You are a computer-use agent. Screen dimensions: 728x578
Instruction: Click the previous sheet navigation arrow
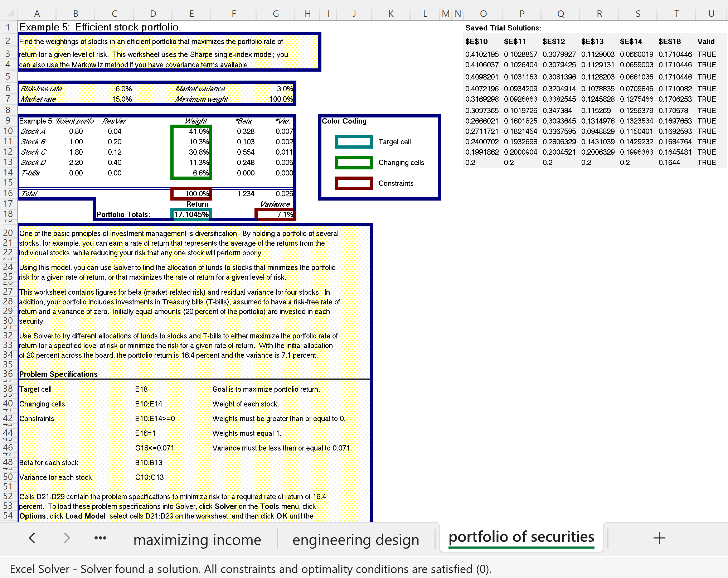click(x=32, y=538)
